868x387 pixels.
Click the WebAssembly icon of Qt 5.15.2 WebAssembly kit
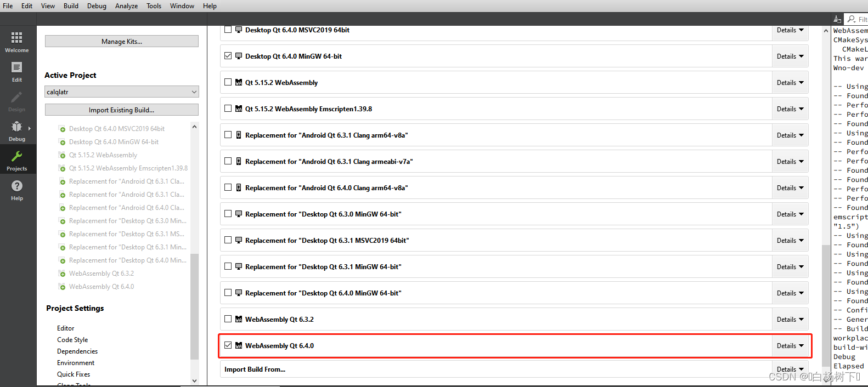(x=239, y=82)
